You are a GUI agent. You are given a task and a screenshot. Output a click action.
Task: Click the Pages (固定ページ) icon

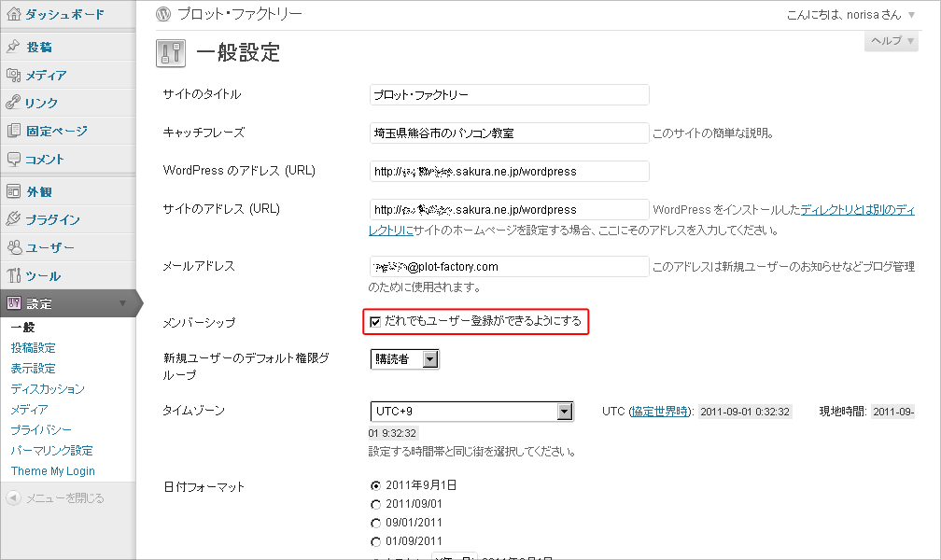[13, 131]
